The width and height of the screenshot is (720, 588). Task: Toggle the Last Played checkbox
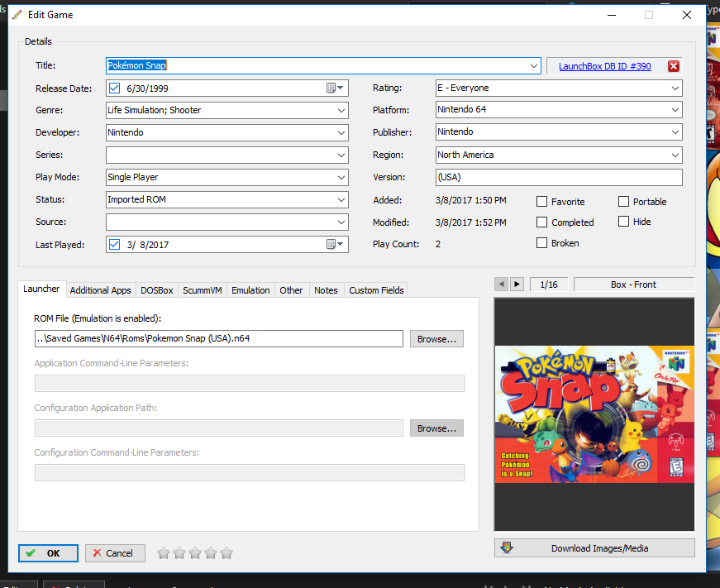(x=114, y=245)
